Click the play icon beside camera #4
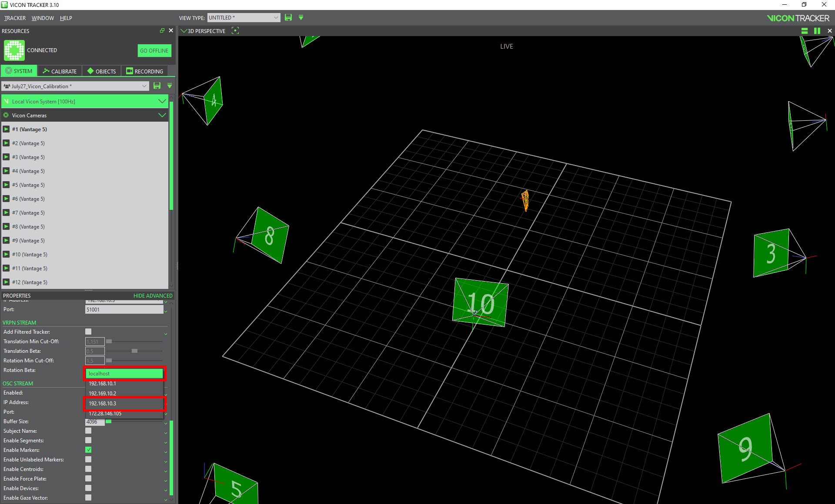The width and height of the screenshot is (835, 504). coord(7,171)
